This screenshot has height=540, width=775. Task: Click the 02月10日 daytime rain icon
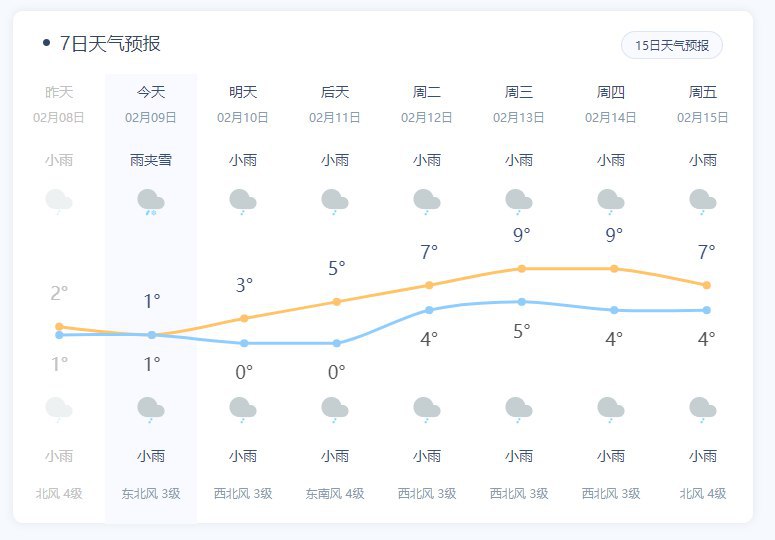point(243,201)
